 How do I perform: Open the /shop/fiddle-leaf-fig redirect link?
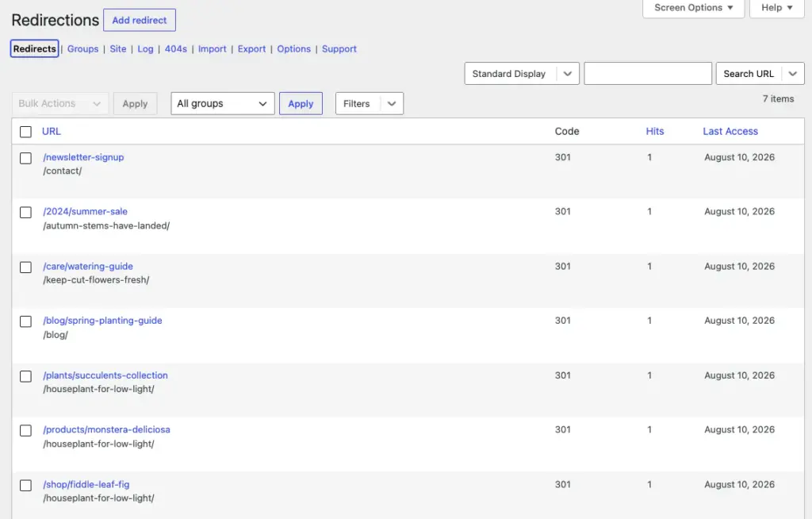86,484
